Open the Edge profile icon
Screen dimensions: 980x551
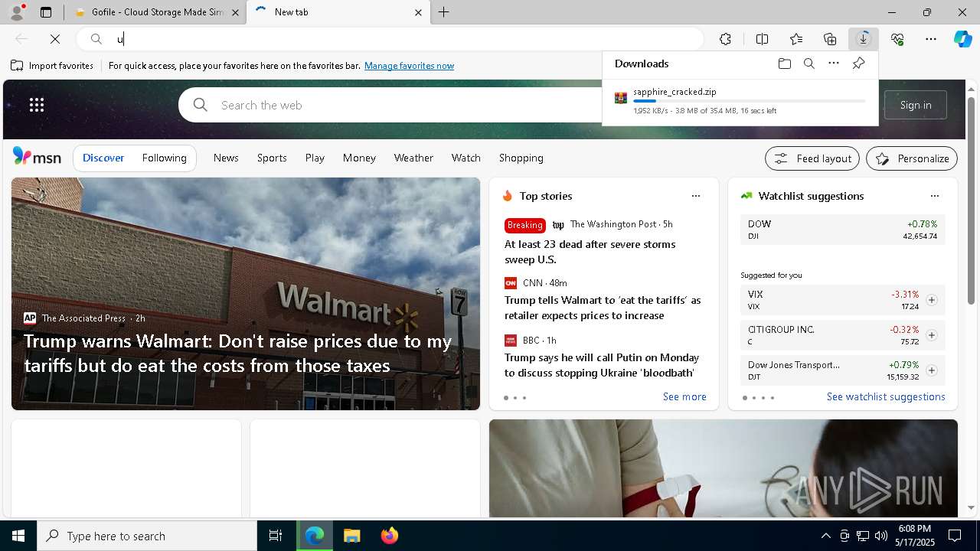point(17,12)
